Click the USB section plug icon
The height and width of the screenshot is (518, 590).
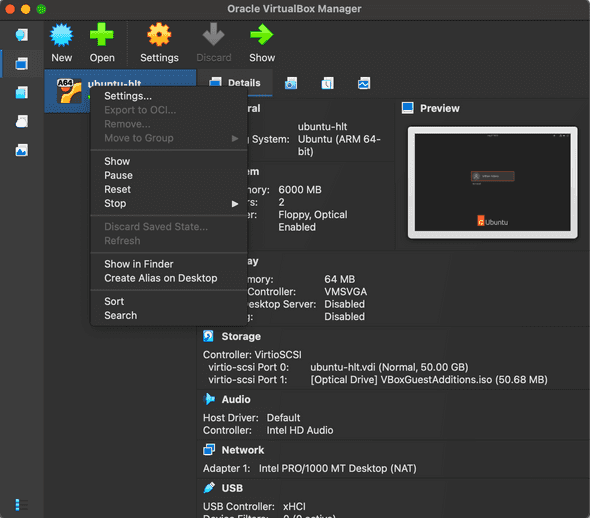[x=209, y=488]
